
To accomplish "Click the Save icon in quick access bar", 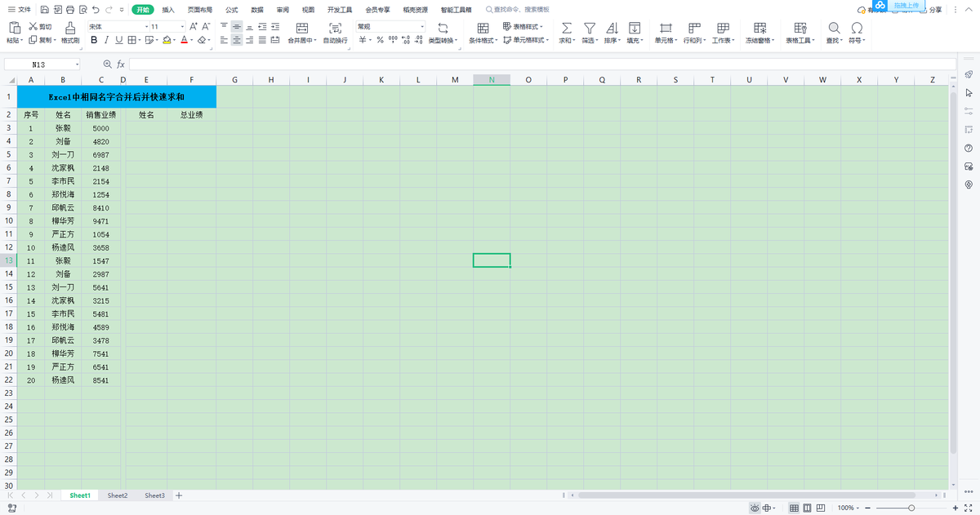I will [x=44, y=10].
